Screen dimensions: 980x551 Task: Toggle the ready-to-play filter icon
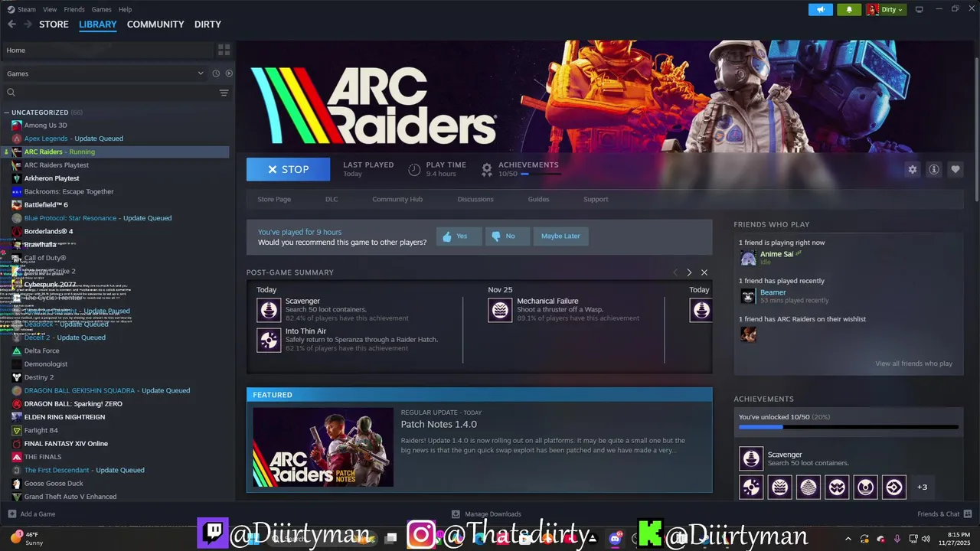(229, 73)
